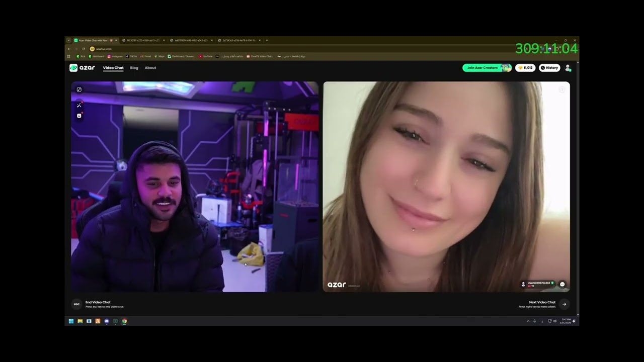
Task: Open the OmeTV Video Chat bookmark
Action: pyautogui.click(x=260, y=56)
